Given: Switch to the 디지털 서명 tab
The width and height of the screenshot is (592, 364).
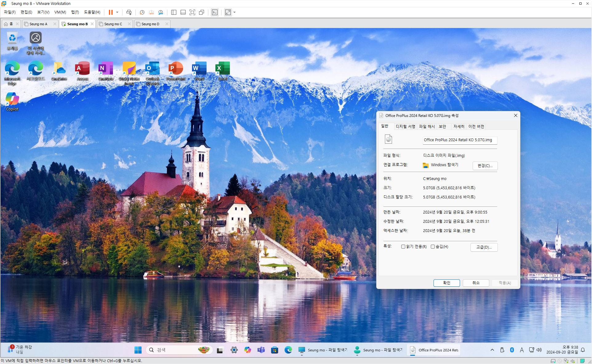Looking at the screenshot, I should 405,126.
